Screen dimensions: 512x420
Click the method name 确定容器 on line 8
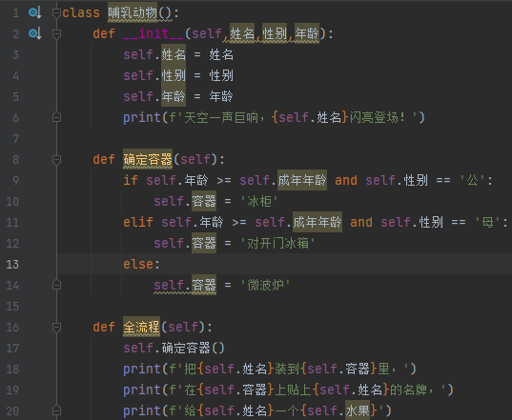pyautogui.click(x=148, y=159)
